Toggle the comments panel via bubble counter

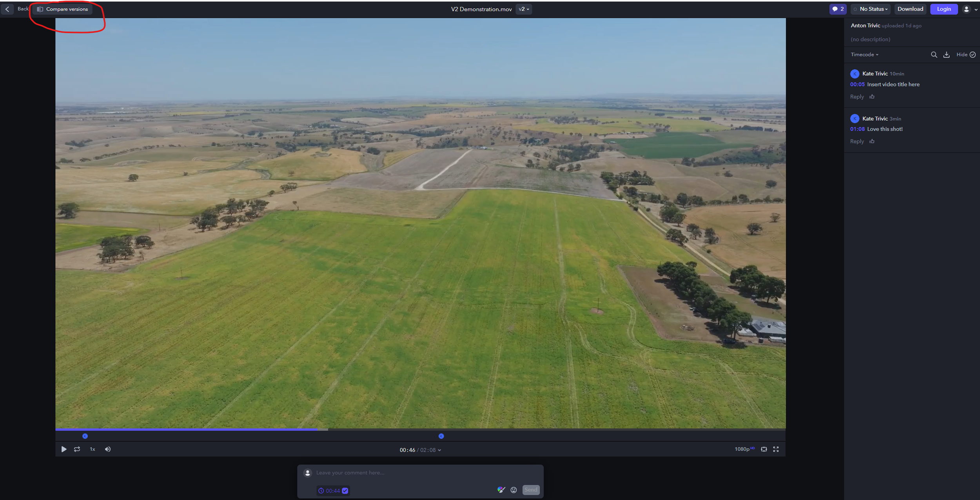click(x=838, y=9)
